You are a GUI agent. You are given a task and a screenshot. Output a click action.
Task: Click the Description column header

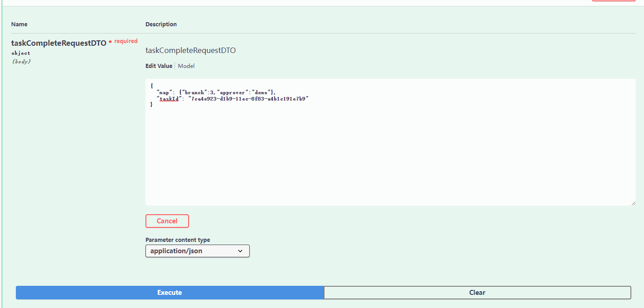pos(161,24)
